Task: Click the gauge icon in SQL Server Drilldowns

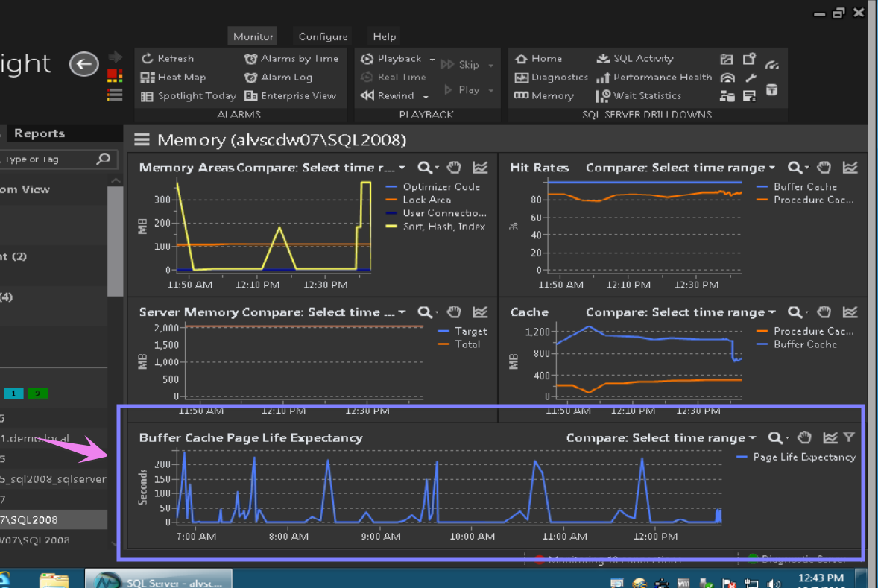Action: tap(772, 66)
